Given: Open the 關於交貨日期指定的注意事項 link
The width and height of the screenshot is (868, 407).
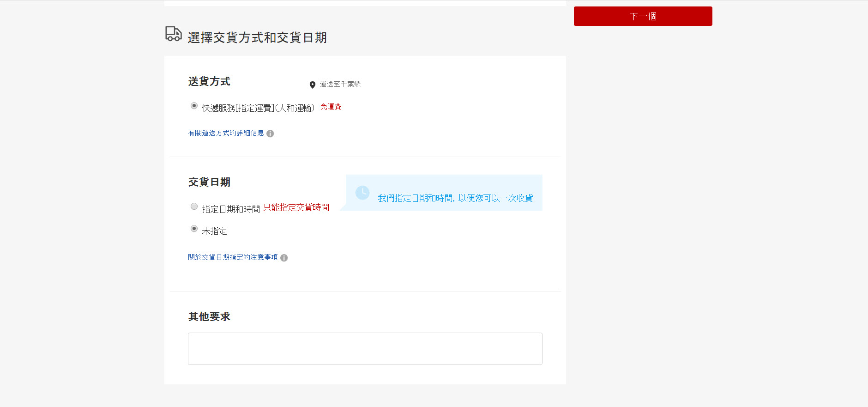Looking at the screenshot, I should (x=233, y=257).
